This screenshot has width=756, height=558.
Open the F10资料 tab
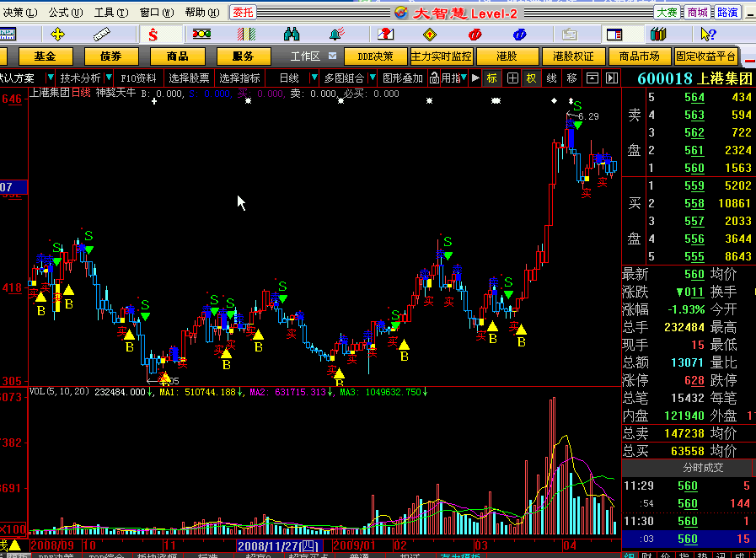coord(138,78)
